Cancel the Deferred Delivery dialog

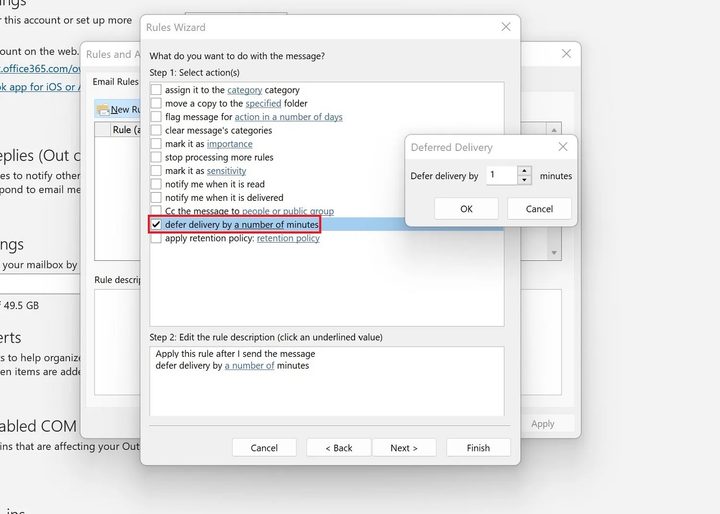(x=539, y=209)
